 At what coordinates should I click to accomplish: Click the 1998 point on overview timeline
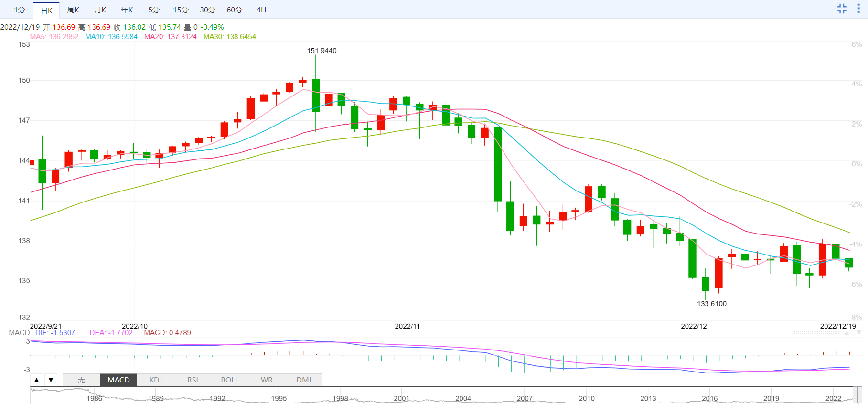click(340, 398)
